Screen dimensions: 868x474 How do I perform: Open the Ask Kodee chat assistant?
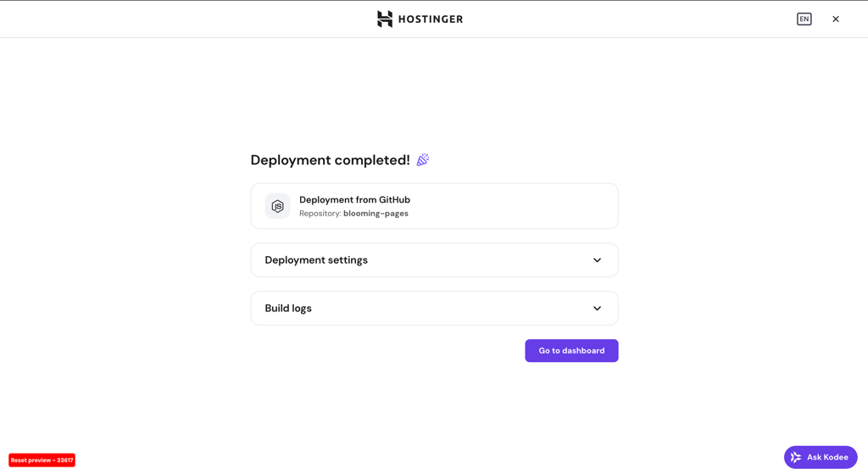tap(821, 457)
